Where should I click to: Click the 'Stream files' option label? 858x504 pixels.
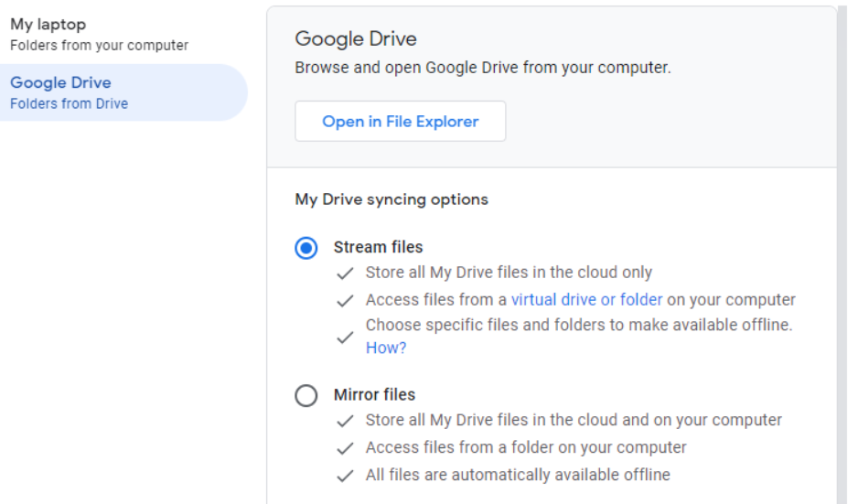pos(378,247)
